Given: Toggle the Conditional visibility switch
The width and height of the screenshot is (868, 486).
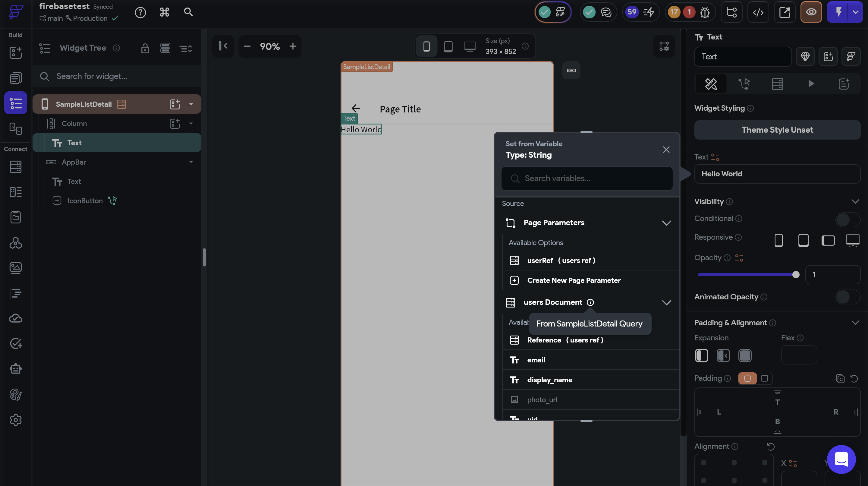Looking at the screenshot, I should point(848,219).
